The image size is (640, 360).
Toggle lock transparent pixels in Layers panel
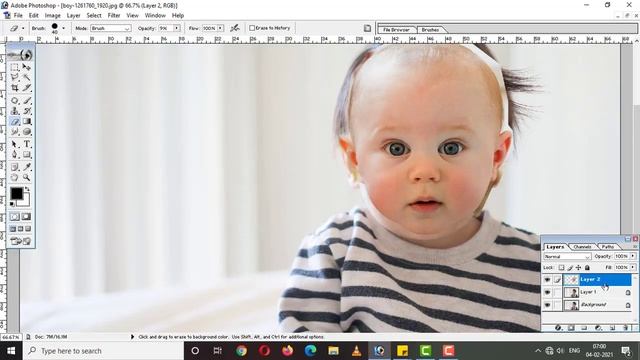click(562, 268)
